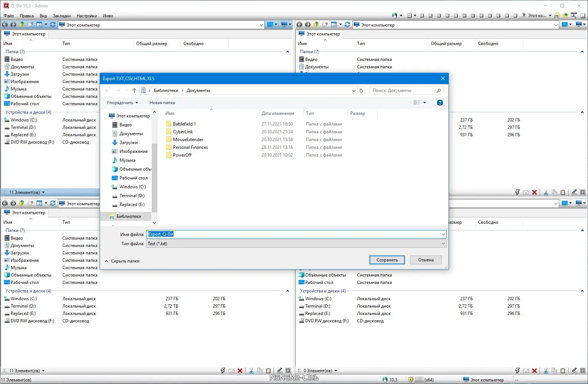This screenshot has width=588, height=384.
Task: Sort the dialog list by the Размер column
Action: 357,113
